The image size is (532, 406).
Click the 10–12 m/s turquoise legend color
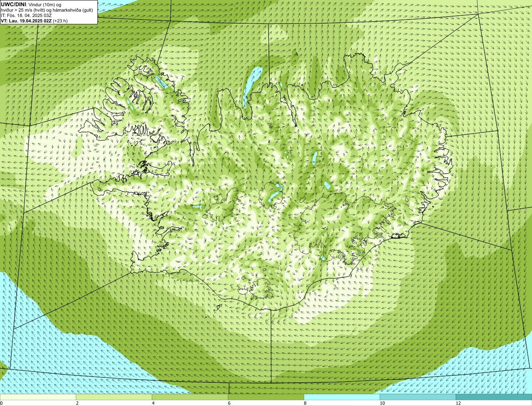coord(418,397)
